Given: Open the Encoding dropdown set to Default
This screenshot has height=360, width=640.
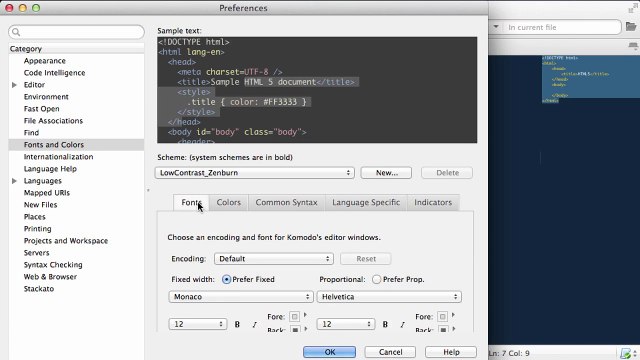Looking at the screenshot, I should click(x=274, y=259).
